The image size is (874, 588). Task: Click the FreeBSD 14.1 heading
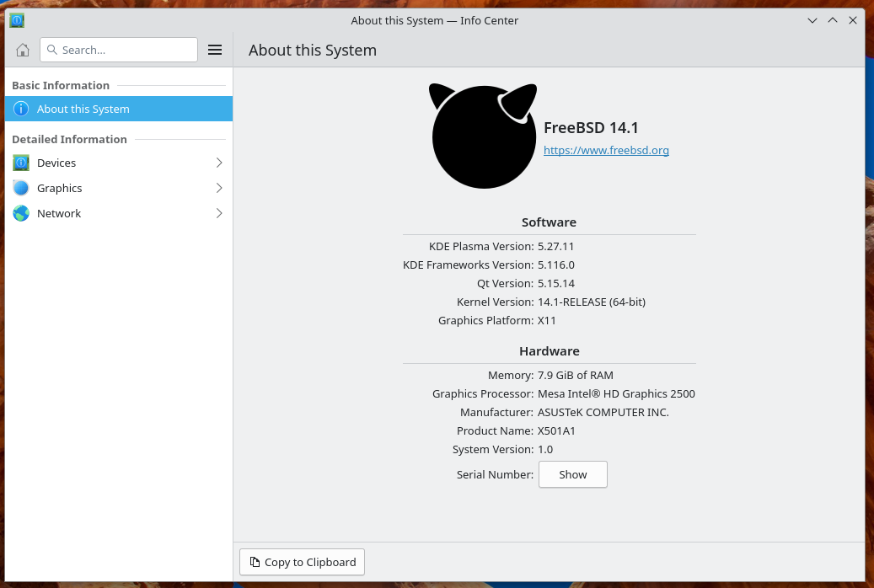(x=591, y=128)
